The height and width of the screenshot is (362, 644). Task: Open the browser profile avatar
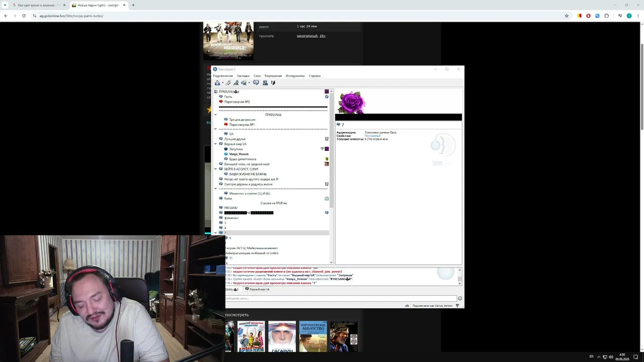[629, 16]
